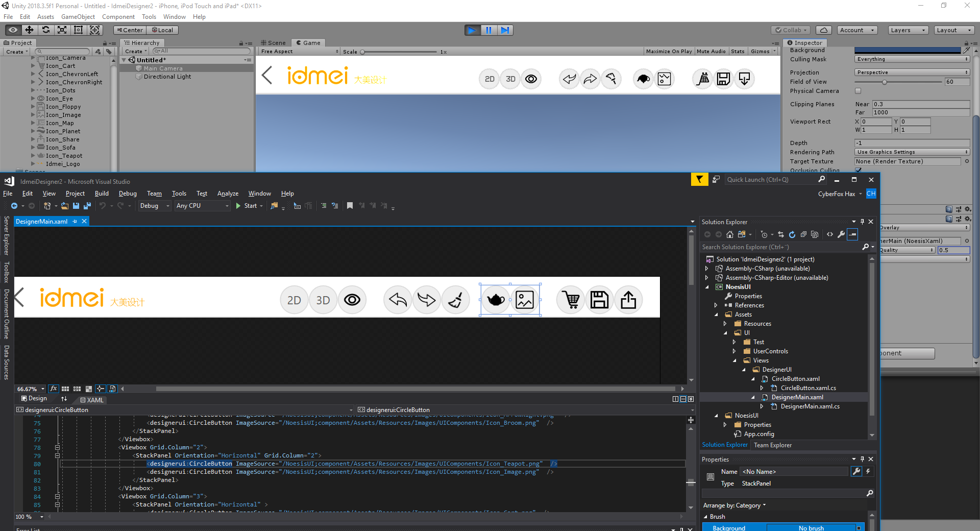Open the Culling Mask Everything dropdown

pos(912,59)
